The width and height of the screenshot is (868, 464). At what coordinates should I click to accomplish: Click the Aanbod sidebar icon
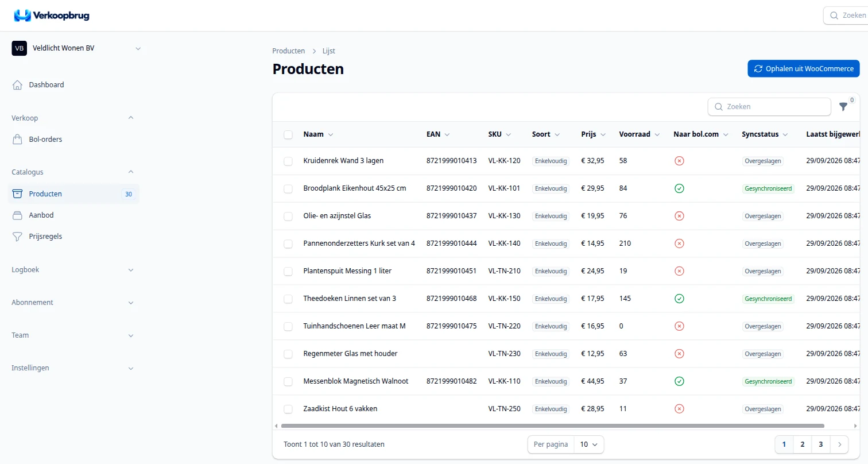[x=18, y=215]
